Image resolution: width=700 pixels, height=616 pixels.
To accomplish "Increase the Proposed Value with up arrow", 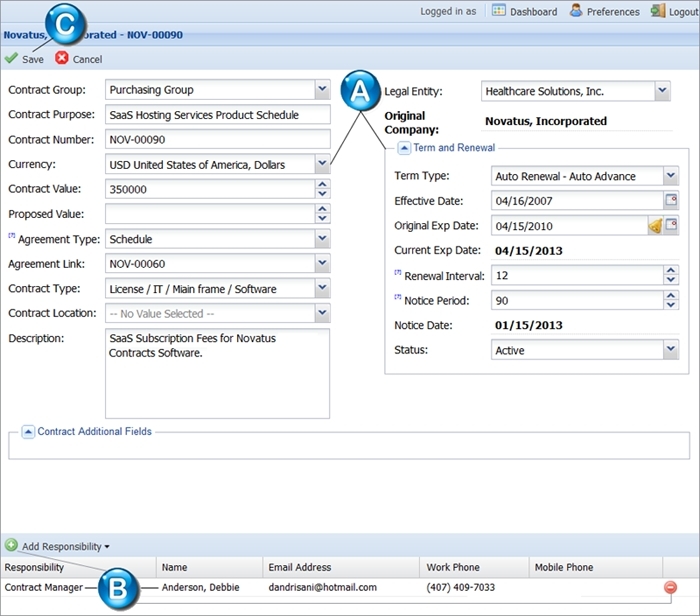I will (x=322, y=209).
